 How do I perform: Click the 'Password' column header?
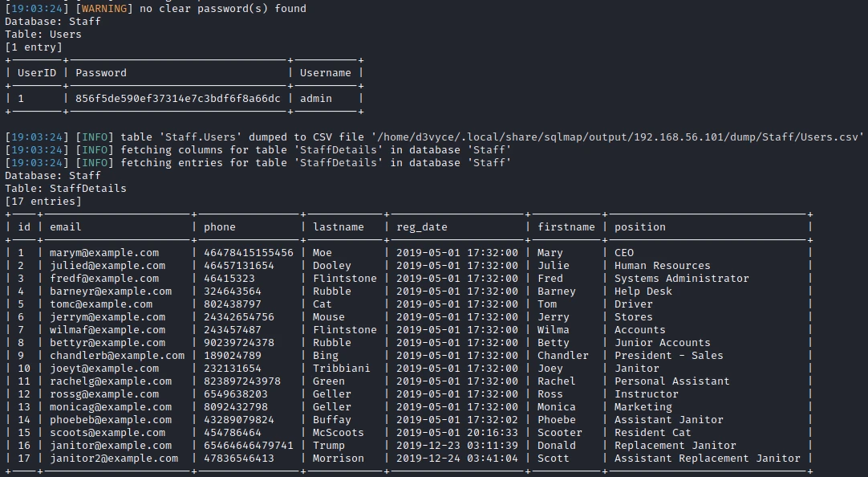[101, 73]
